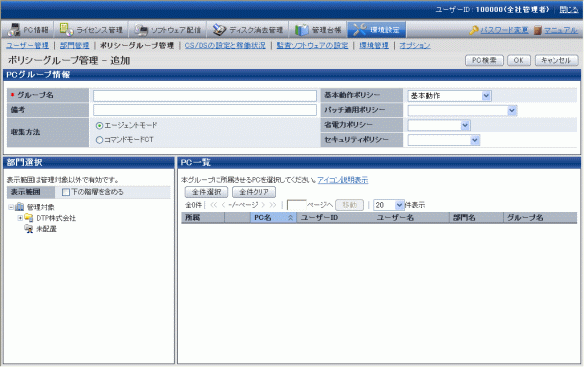Click the DTP株式会社 folder icon

[29, 218]
